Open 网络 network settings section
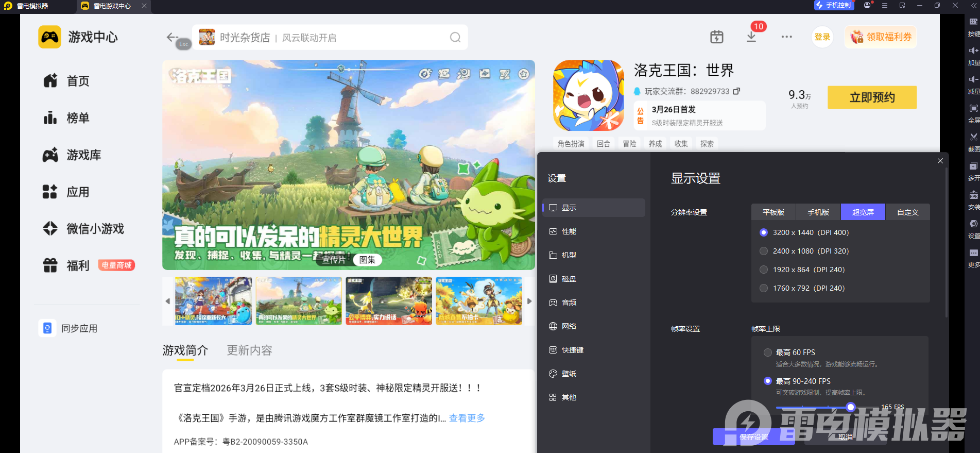The width and height of the screenshot is (980, 453). click(594, 326)
